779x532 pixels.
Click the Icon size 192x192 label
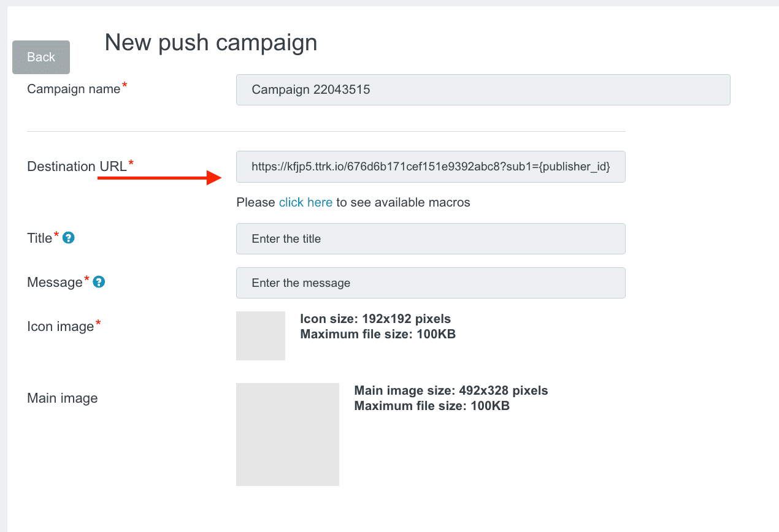click(375, 319)
